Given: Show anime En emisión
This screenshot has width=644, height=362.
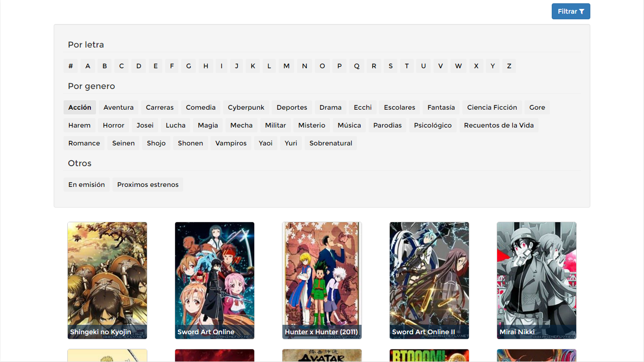Looking at the screenshot, I should click(x=87, y=185).
